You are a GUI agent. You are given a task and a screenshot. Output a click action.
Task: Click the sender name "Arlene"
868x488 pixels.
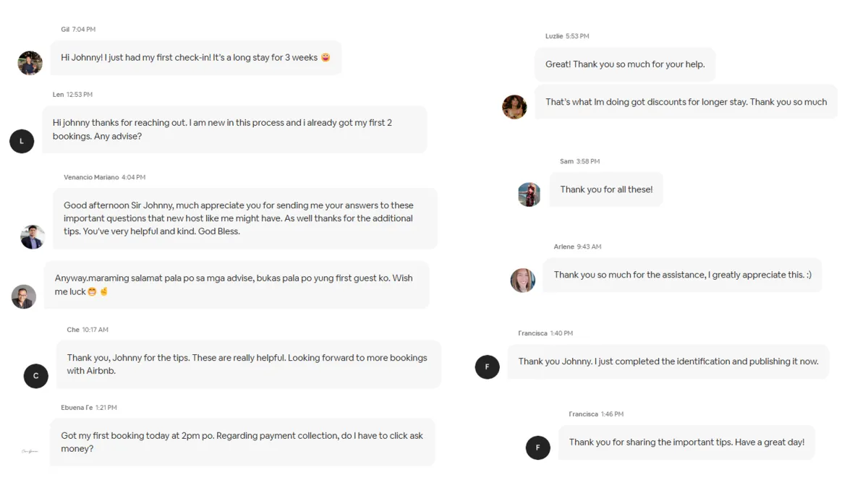[563, 247]
